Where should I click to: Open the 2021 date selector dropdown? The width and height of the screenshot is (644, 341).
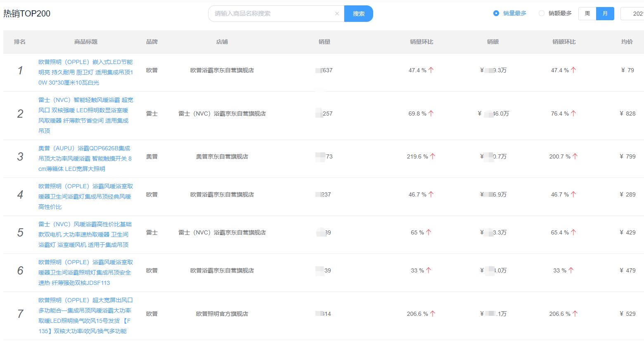(x=635, y=13)
